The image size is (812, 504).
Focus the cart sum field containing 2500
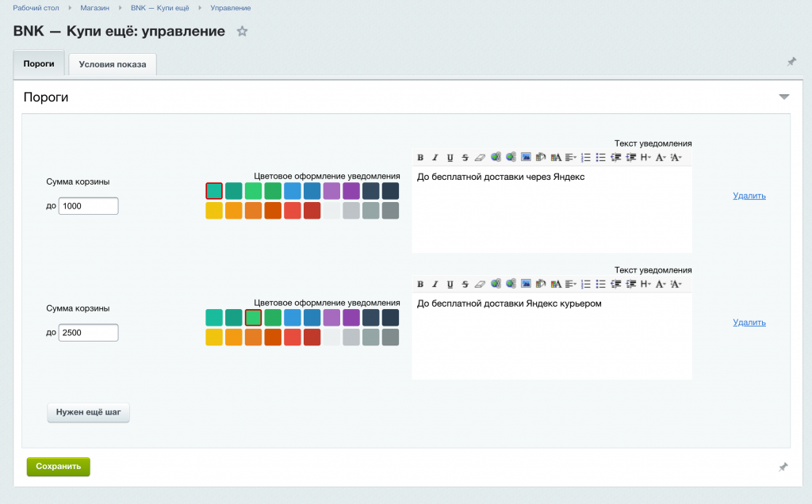89,333
